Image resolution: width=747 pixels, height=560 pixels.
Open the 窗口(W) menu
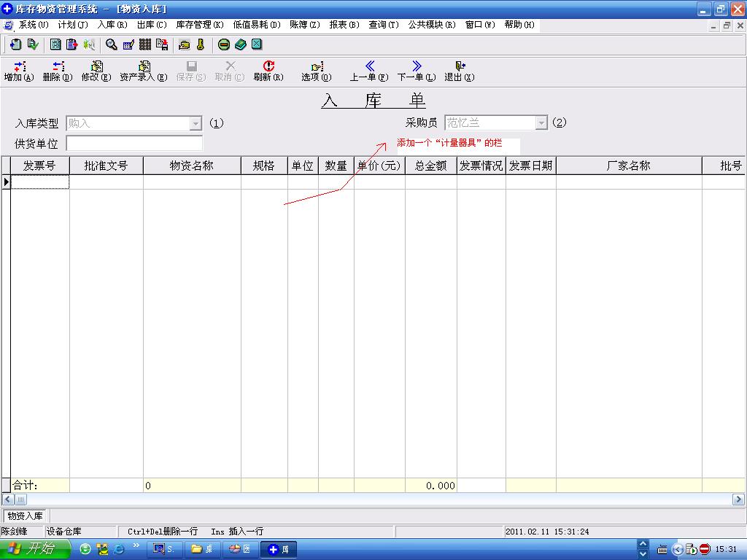pyautogui.click(x=480, y=25)
